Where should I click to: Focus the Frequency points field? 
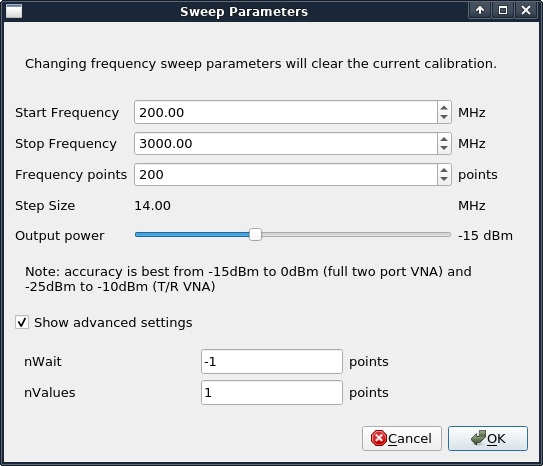(286, 174)
